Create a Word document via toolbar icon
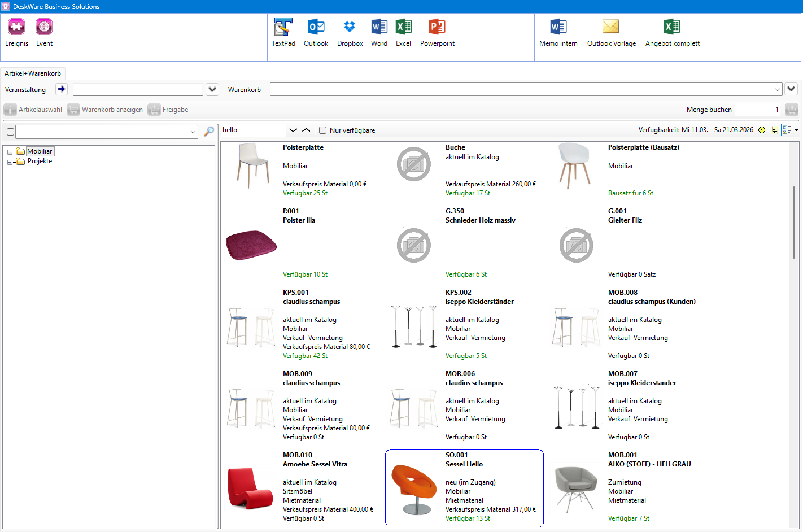The height and width of the screenshot is (532, 803). (x=379, y=31)
